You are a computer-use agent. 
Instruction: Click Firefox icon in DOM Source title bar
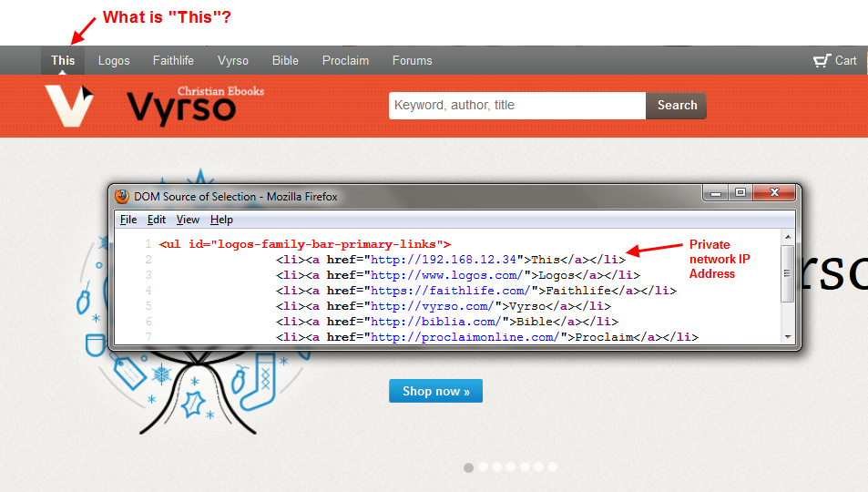[x=122, y=196]
